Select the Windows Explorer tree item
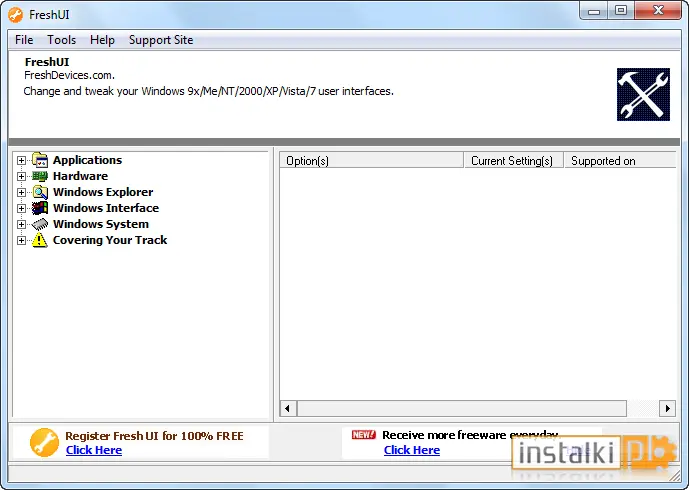This screenshot has height=490, width=689. point(103,192)
